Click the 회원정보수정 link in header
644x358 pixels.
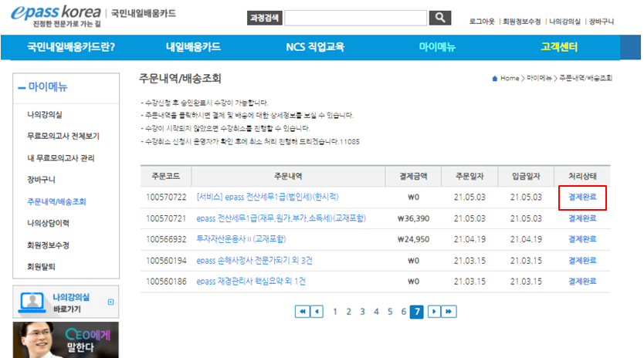(521, 22)
